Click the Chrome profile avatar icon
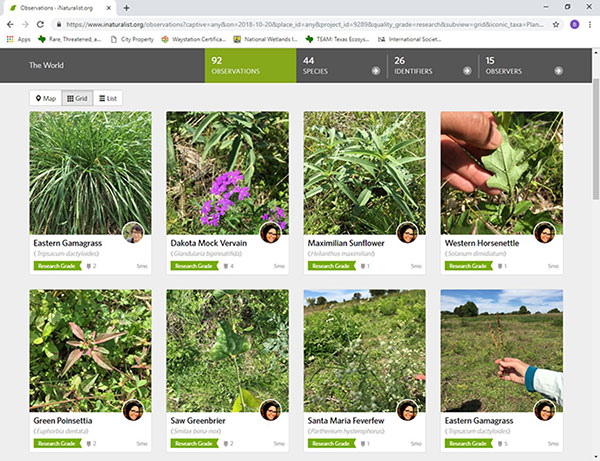600x461 pixels. point(573,24)
